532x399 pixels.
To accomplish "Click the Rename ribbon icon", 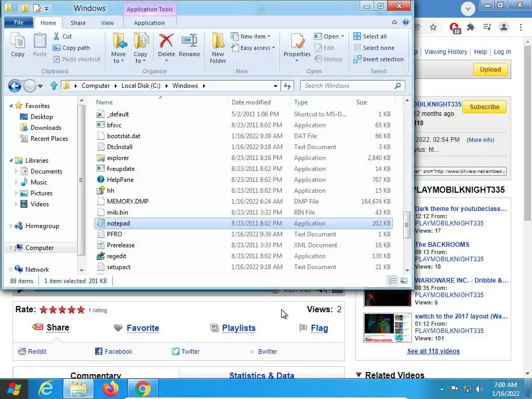I will coord(189,41).
